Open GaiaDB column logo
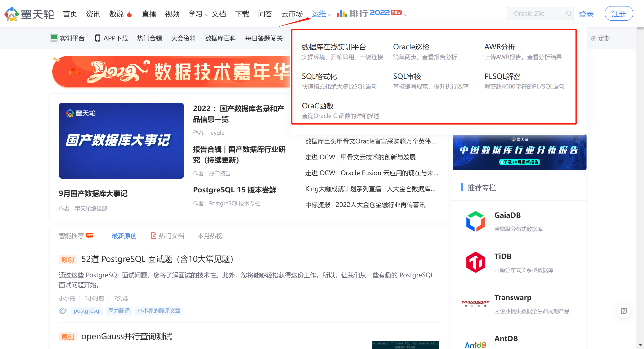The height and width of the screenshot is (349, 644). 475,221
